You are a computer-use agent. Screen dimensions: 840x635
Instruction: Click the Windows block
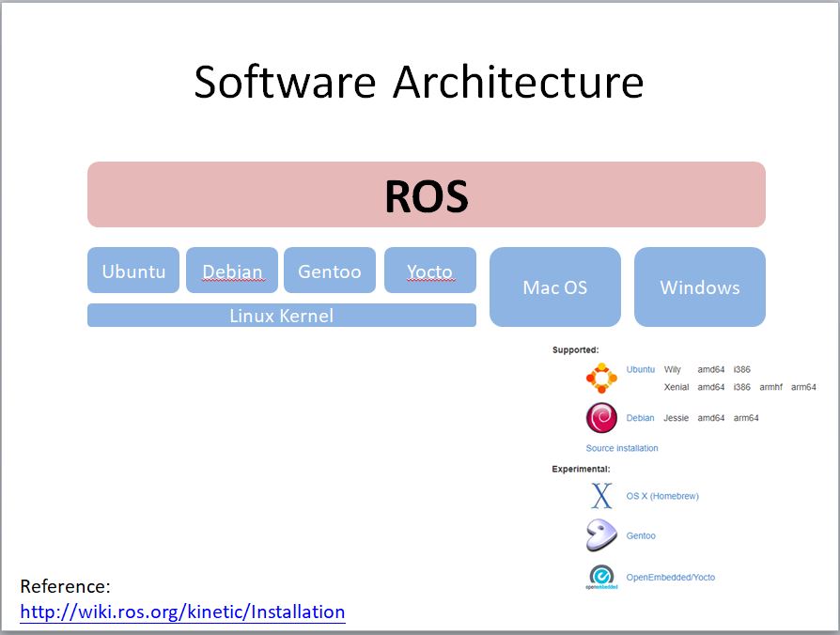[700, 287]
